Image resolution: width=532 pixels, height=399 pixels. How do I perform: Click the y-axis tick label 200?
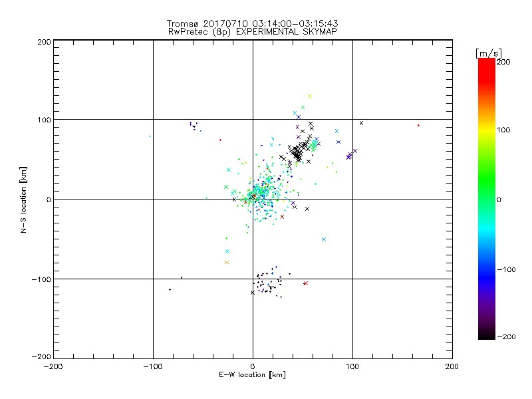[x=44, y=42]
